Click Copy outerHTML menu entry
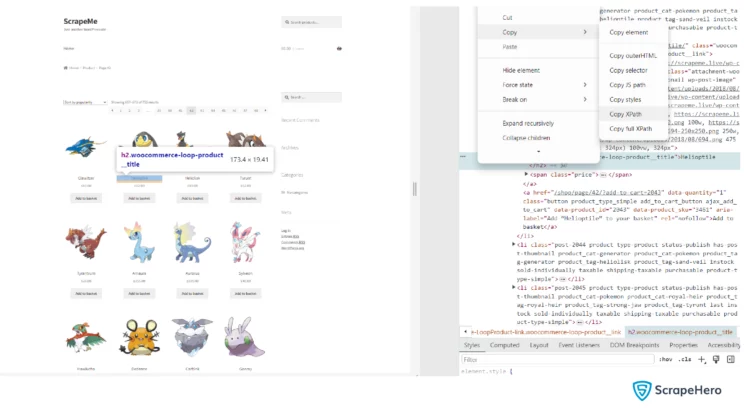The height and width of the screenshot is (413, 744). pos(632,56)
